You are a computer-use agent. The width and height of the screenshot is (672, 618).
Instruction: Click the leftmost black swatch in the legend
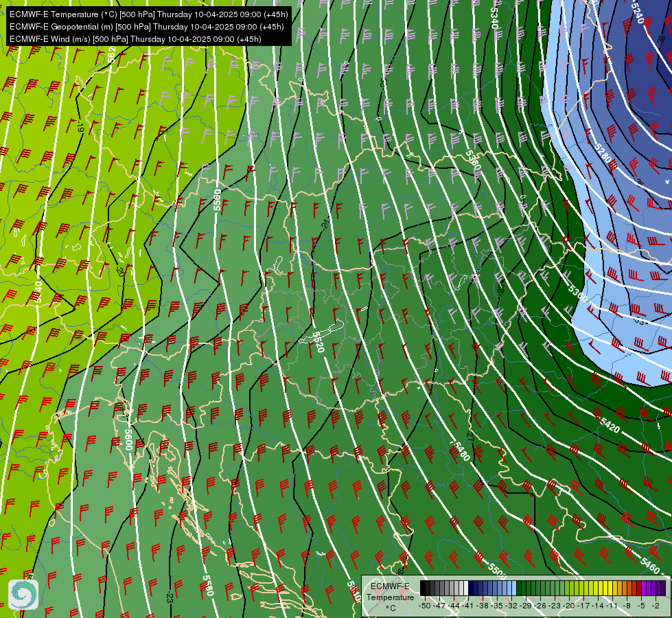coord(423,588)
